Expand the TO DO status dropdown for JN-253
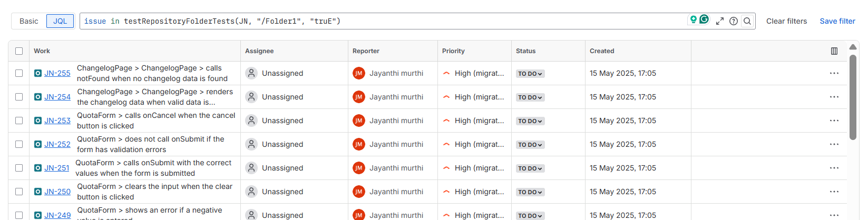 coord(530,121)
